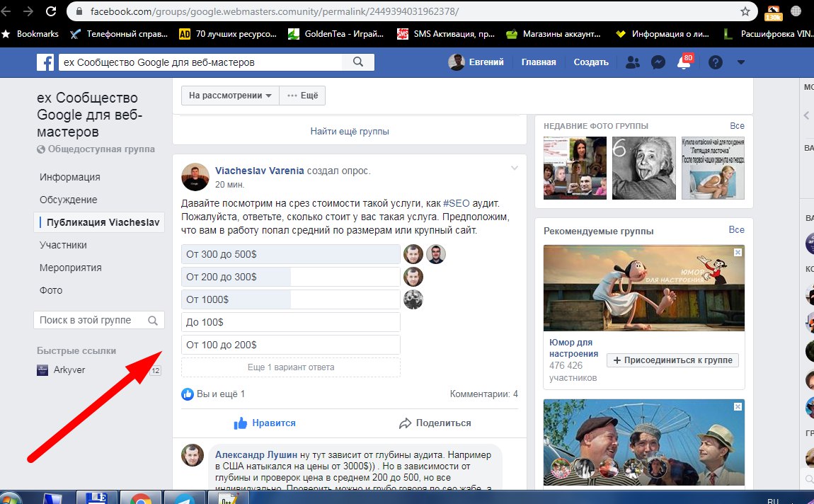Open the Информация group section

70,177
